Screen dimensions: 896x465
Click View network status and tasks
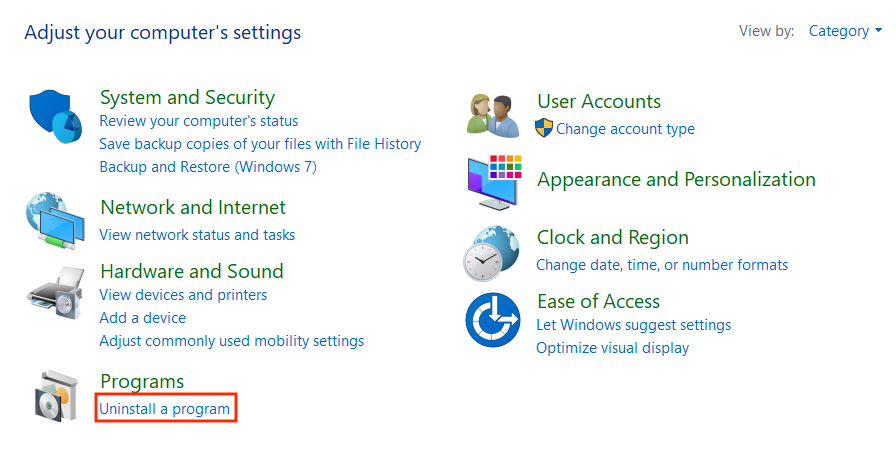point(197,235)
